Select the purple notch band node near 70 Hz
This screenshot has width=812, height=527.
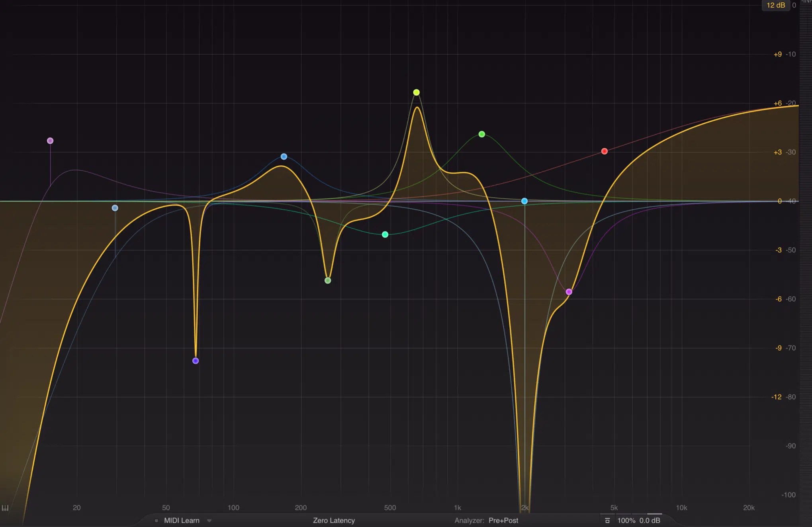point(195,360)
